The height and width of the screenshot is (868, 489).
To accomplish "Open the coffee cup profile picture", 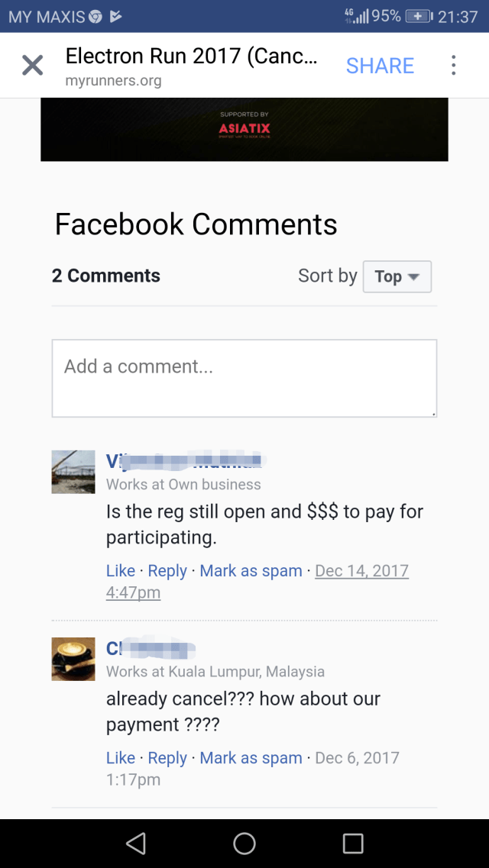I will (x=73, y=659).
